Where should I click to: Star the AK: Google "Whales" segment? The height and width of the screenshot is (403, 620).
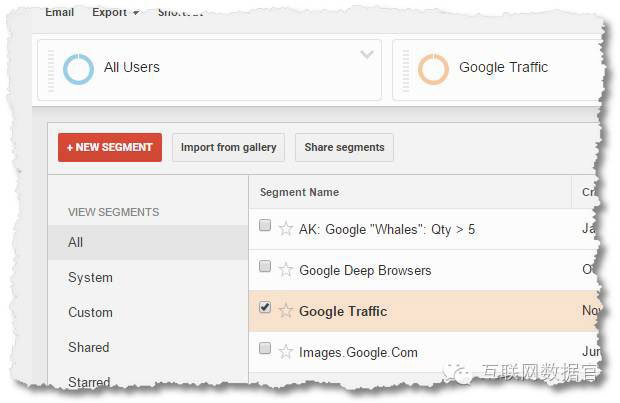[286, 229]
